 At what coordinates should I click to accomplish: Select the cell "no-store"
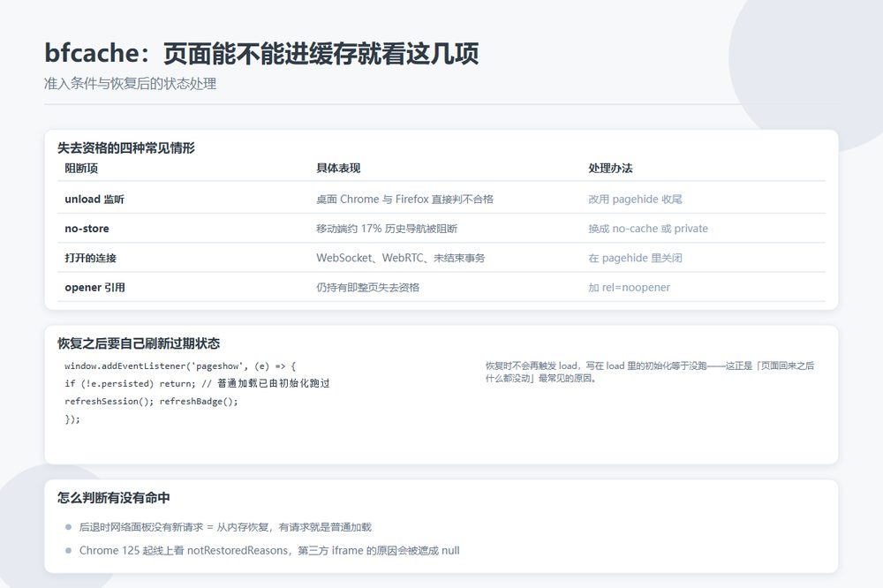(x=87, y=229)
